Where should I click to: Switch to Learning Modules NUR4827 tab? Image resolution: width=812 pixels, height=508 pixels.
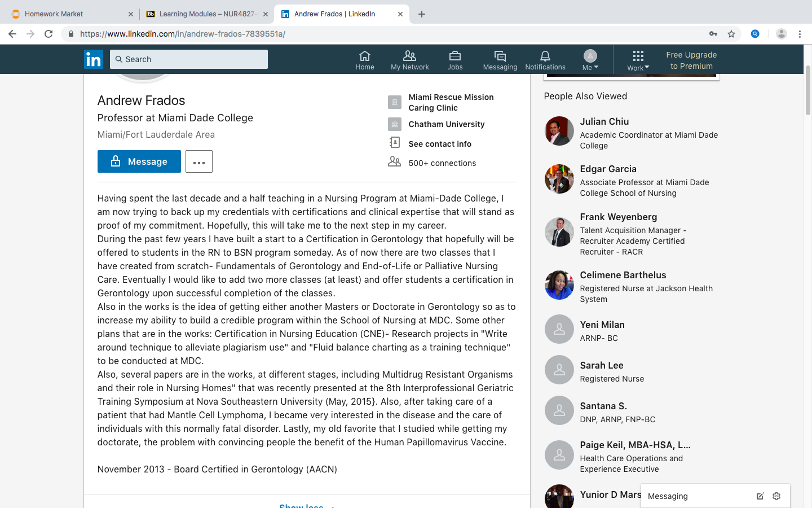tap(206, 14)
